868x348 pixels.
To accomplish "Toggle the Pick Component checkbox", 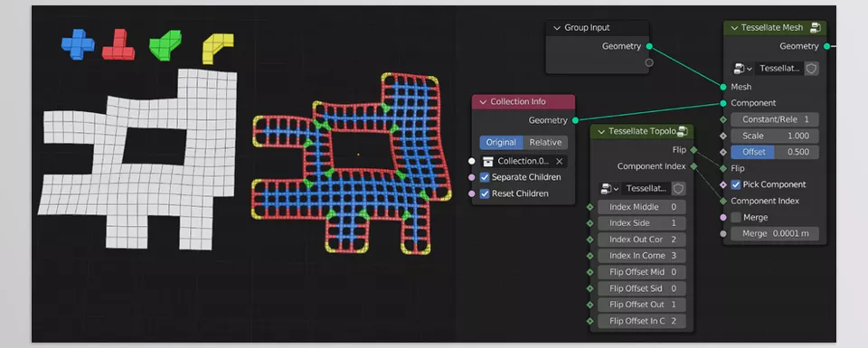I will click(x=736, y=184).
